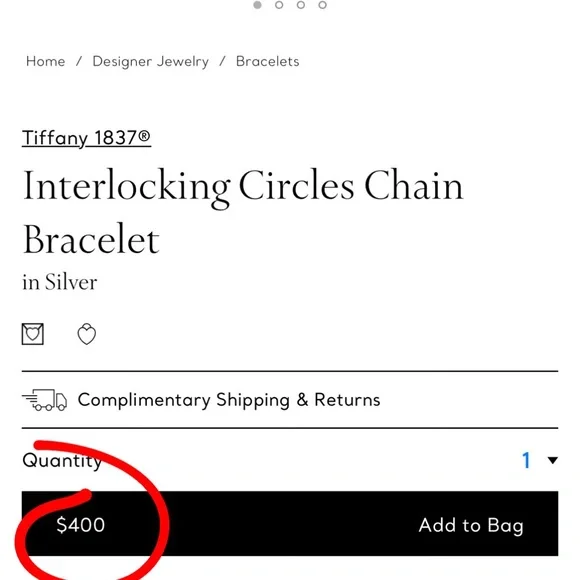This screenshot has width=580, height=580.
Task: Navigate to the Bracelets breadcrumb category
Action: (x=267, y=61)
